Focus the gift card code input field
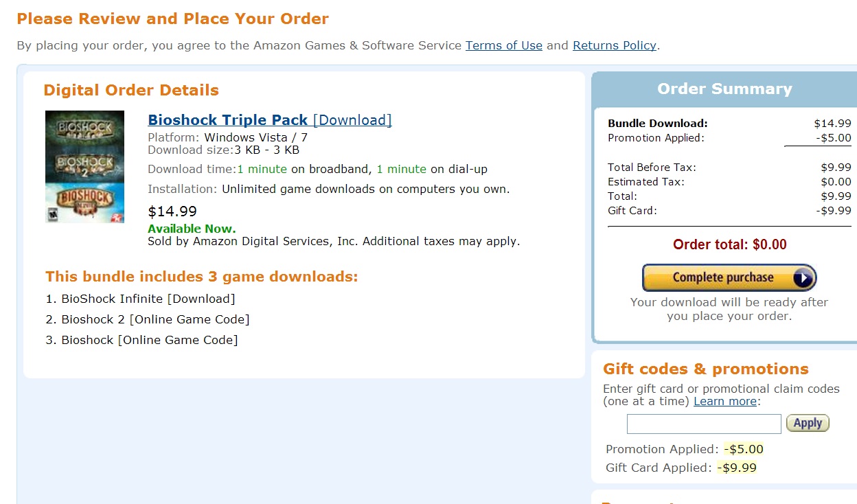This screenshot has height=504, width=857. 704,424
